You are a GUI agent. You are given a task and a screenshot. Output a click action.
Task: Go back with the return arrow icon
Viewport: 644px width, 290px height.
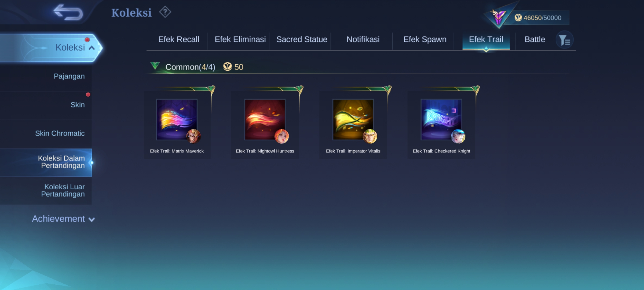coord(68,12)
